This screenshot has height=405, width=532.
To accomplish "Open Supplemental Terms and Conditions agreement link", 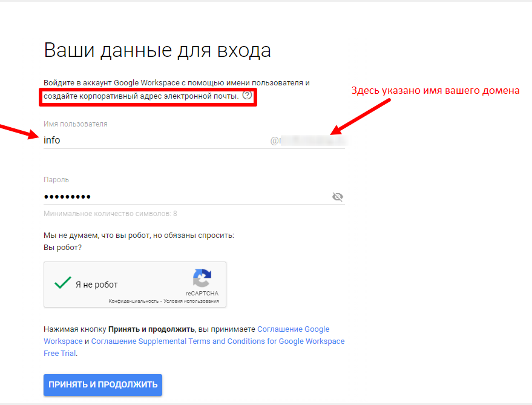I will pyautogui.click(x=218, y=341).
